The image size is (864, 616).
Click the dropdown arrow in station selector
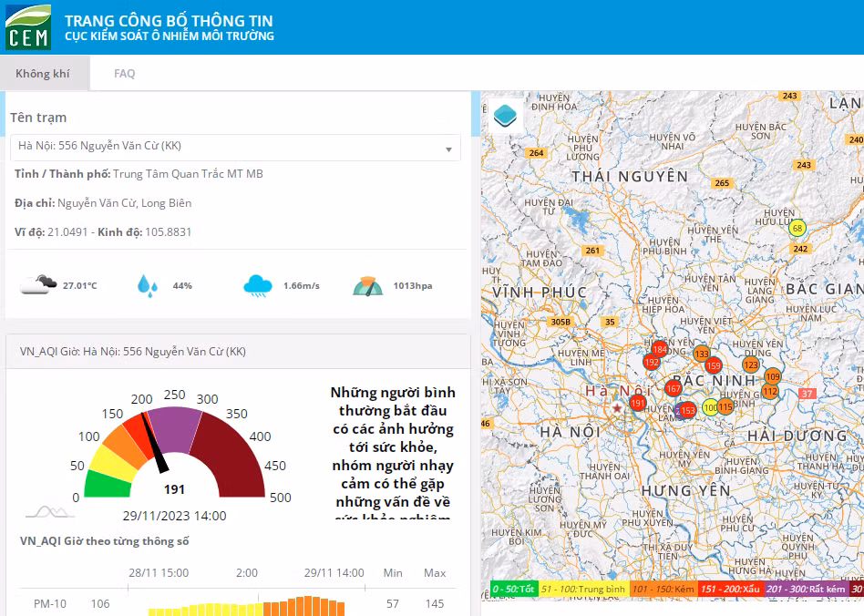[x=448, y=149]
